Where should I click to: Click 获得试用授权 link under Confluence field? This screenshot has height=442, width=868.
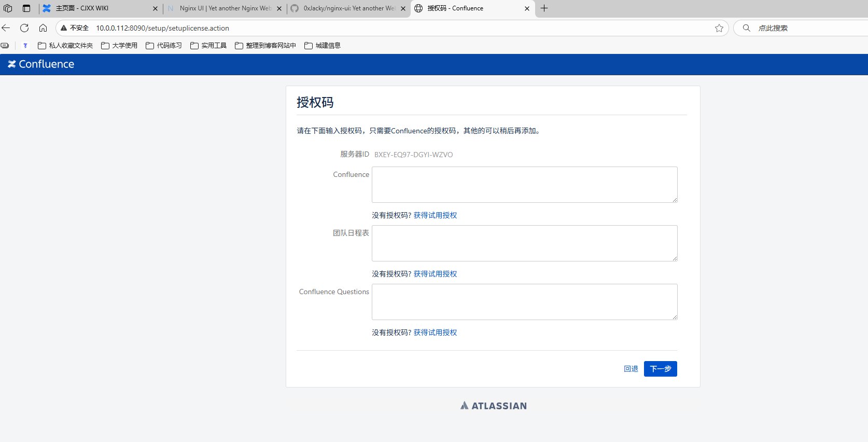pos(435,215)
